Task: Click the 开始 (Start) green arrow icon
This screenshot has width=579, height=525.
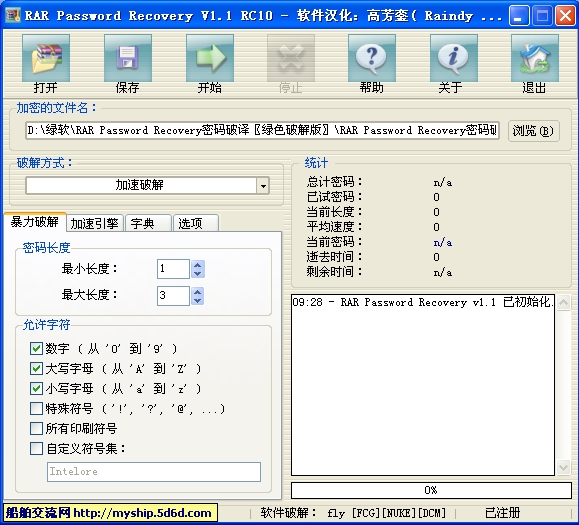Action: pyautogui.click(x=210, y=58)
